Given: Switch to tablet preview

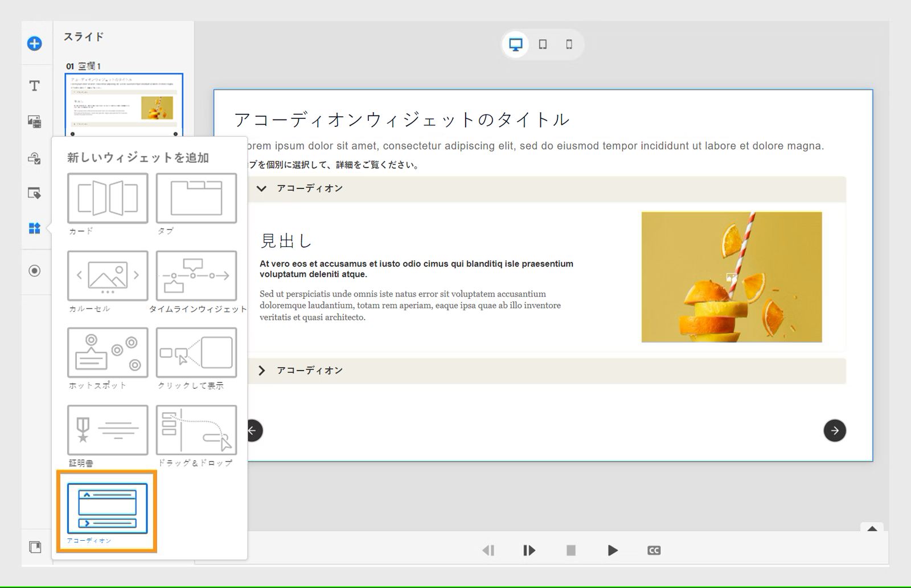Looking at the screenshot, I should coord(543,44).
